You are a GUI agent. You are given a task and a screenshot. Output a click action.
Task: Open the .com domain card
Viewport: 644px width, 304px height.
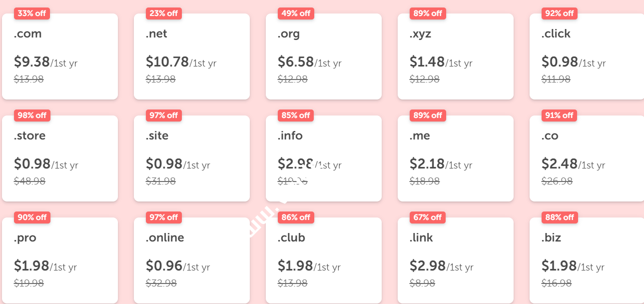coord(60,56)
